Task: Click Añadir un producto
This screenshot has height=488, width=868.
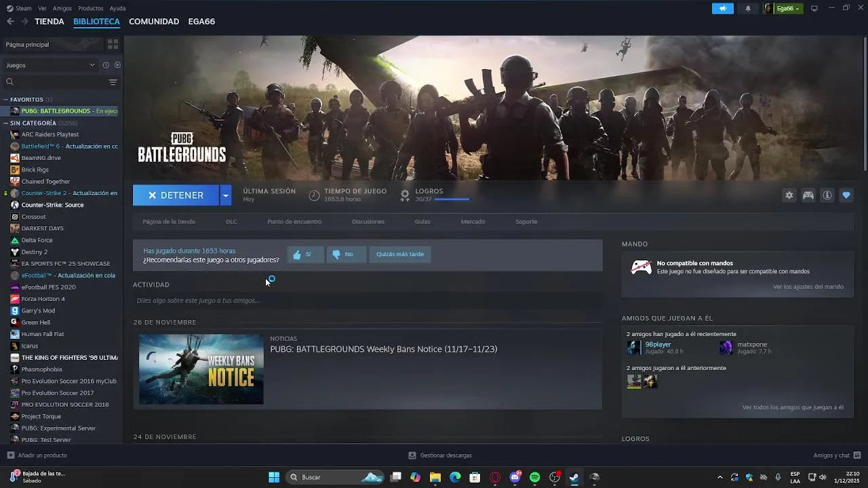Action: (x=37, y=455)
